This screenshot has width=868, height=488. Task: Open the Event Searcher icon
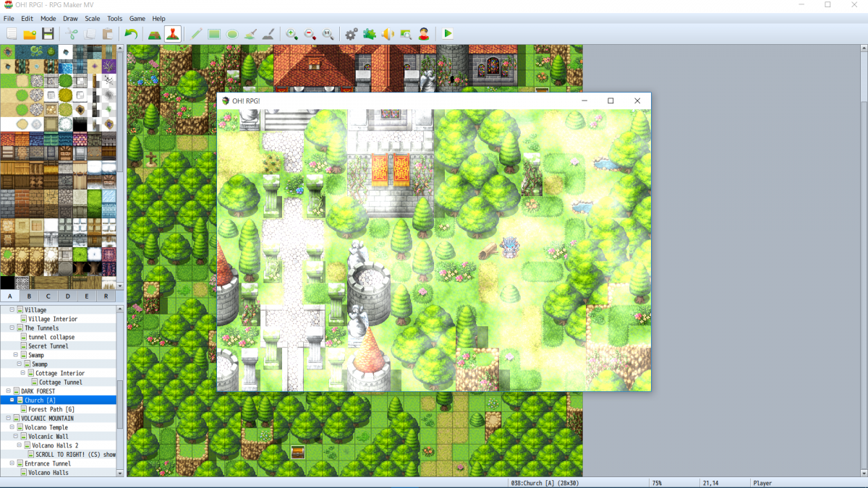point(406,33)
